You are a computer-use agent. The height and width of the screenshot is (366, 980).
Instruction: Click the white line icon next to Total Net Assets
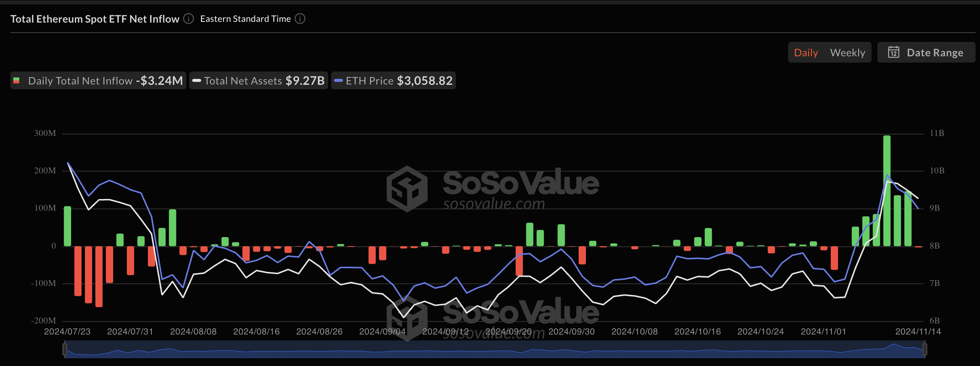(196, 81)
